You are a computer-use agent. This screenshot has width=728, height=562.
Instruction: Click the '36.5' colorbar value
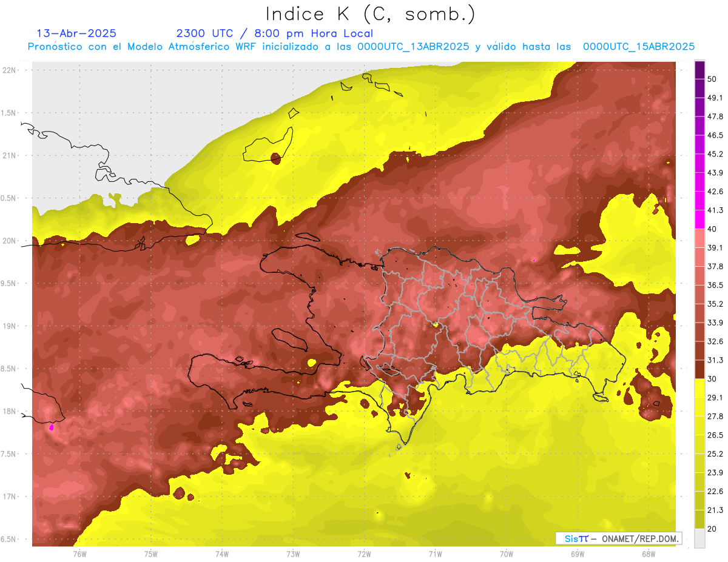(715, 286)
